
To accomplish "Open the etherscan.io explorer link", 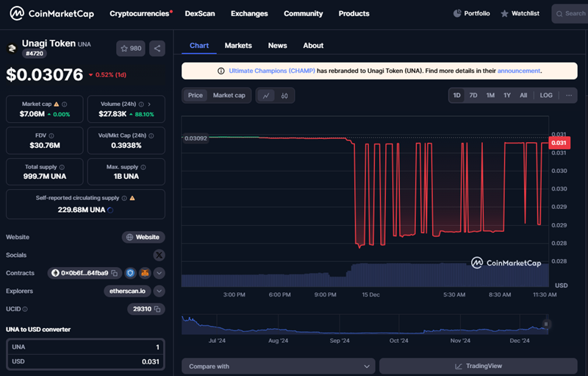I will (x=127, y=291).
